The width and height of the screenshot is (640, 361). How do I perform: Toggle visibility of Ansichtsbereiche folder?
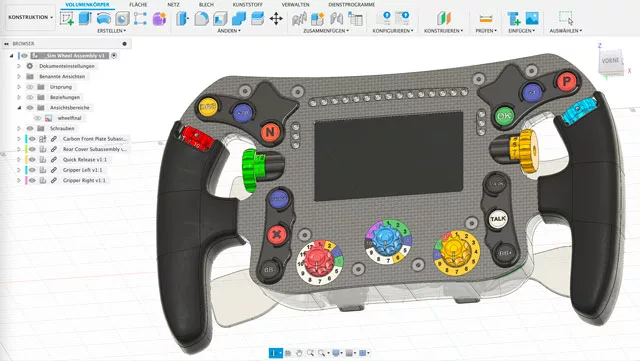(x=30, y=108)
